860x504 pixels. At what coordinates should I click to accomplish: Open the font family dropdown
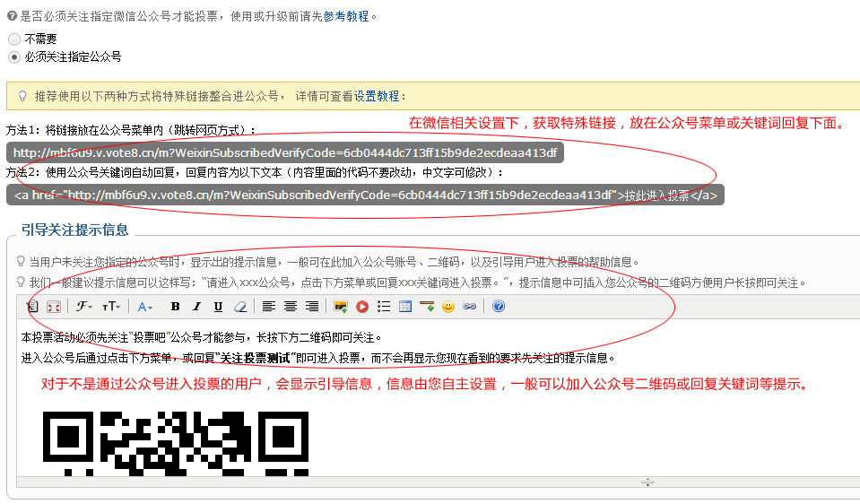(x=85, y=307)
